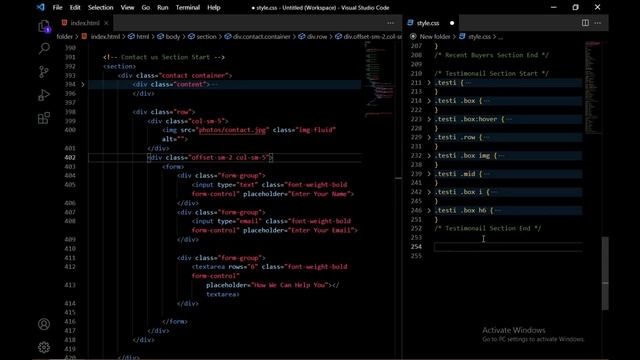Viewport: 640px width, 360px height.
Task: Open More Actions for index.html editor group
Action: click(x=390, y=23)
